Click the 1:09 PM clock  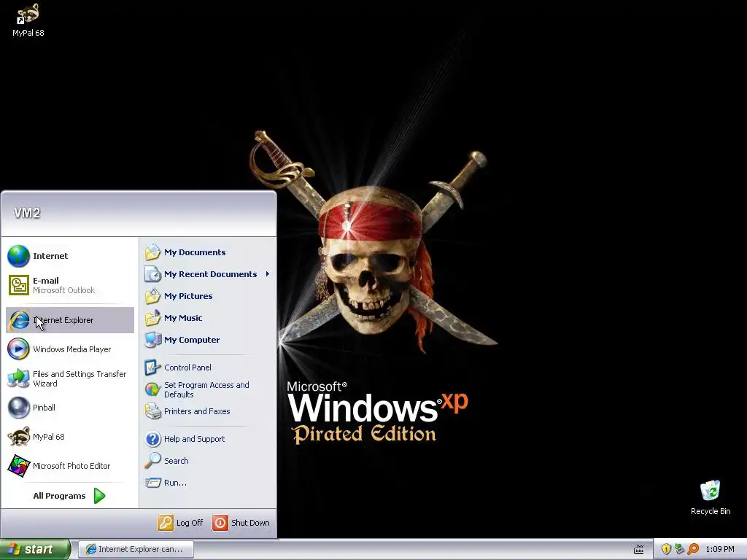coord(720,549)
